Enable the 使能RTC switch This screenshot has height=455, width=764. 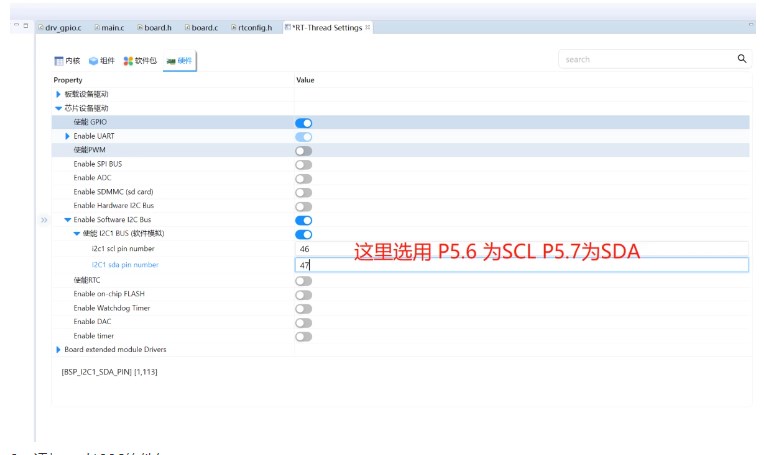(x=304, y=281)
